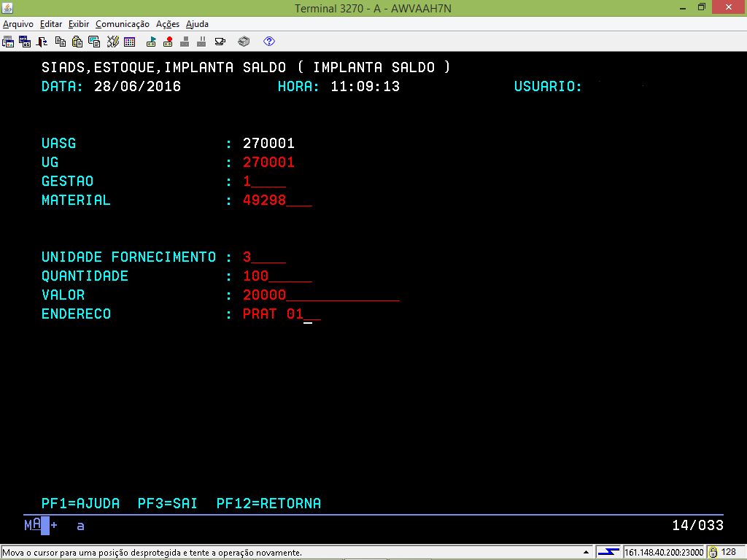Click the Paste clipboard icon in the toolbar
The image size is (747, 560).
(x=77, y=42)
